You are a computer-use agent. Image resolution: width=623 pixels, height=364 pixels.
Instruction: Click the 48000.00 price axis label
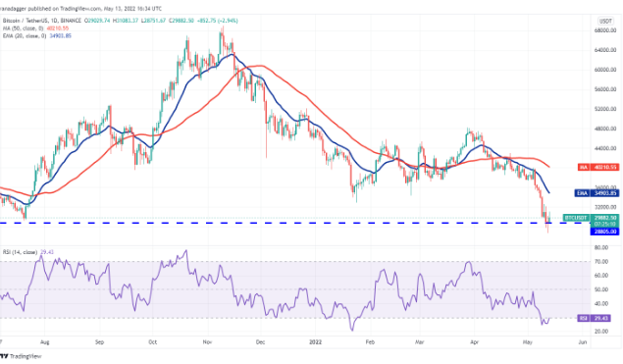(x=605, y=129)
